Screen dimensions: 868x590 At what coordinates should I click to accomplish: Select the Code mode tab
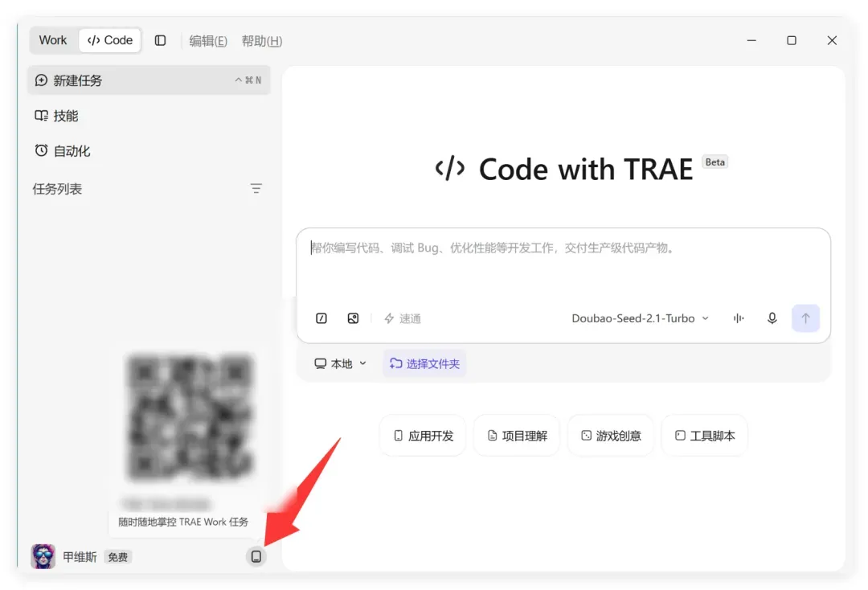point(110,40)
